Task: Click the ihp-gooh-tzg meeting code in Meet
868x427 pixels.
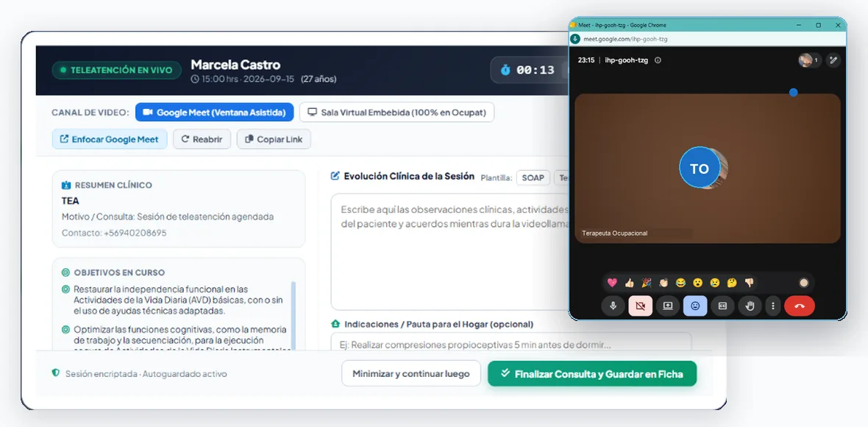Action: tap(626, 60)
